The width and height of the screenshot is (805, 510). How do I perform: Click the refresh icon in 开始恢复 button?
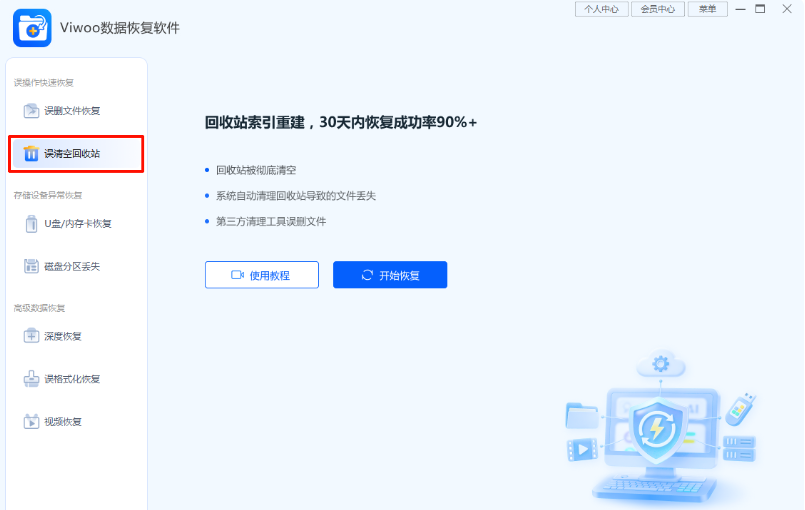367,275
